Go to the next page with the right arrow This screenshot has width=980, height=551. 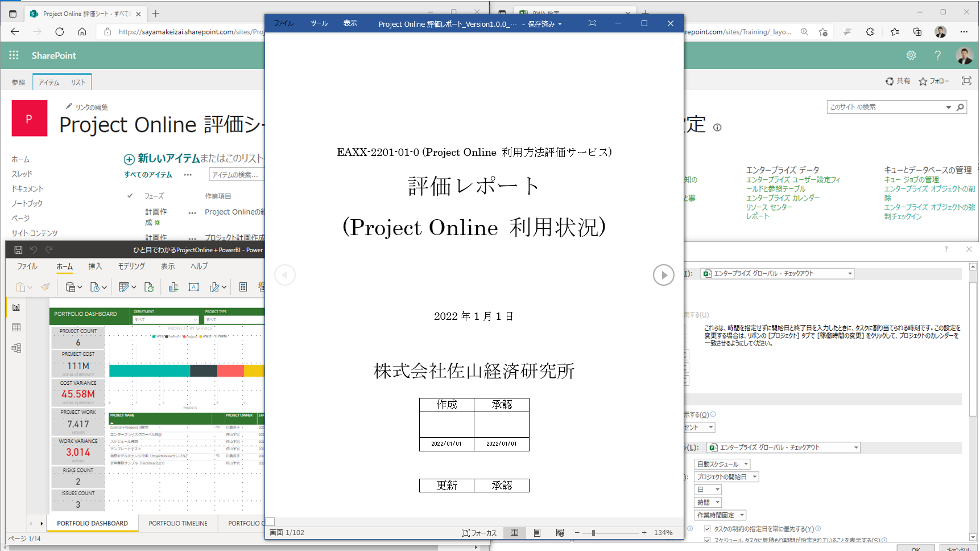[x=663, y=275]
